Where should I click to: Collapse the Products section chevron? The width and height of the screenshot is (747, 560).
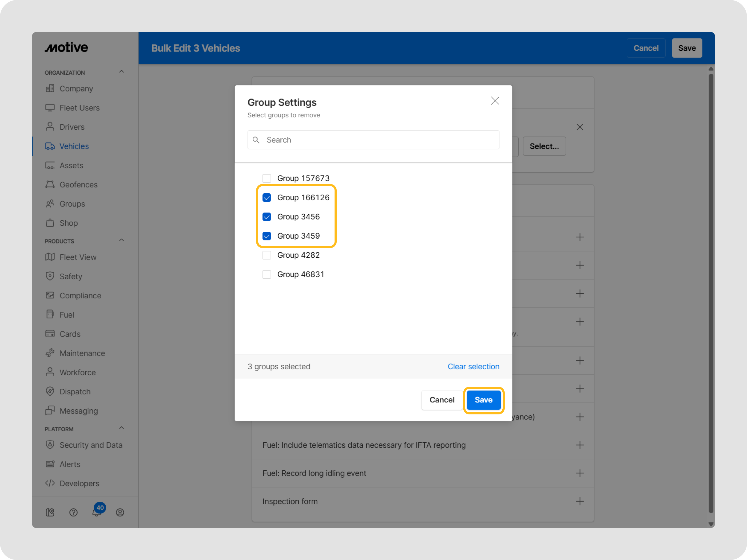point(122,240)
